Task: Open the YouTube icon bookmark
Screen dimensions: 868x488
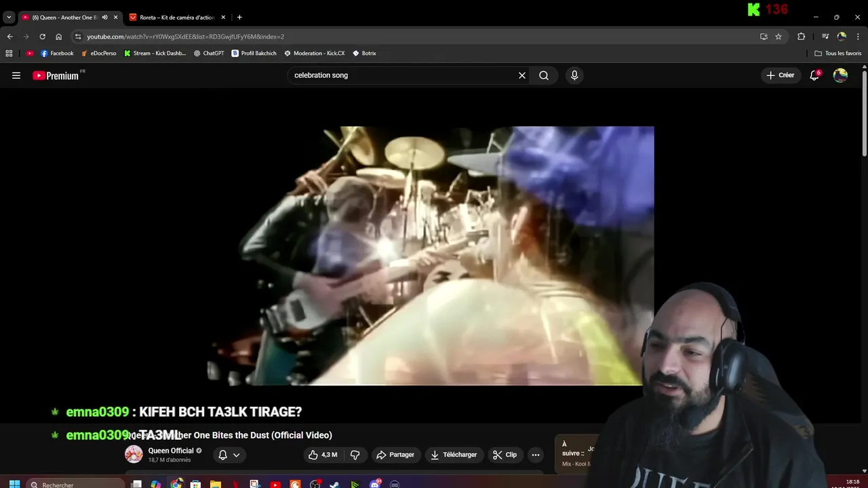Action: (x=30, y=53)
